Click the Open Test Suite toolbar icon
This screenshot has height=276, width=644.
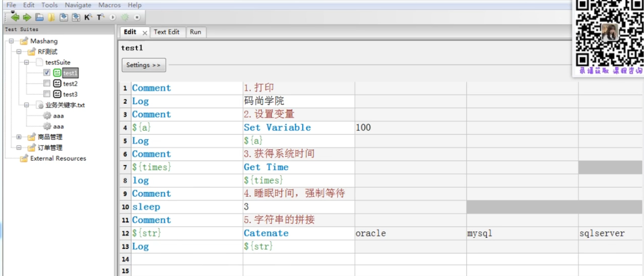[x=39, y=17]
